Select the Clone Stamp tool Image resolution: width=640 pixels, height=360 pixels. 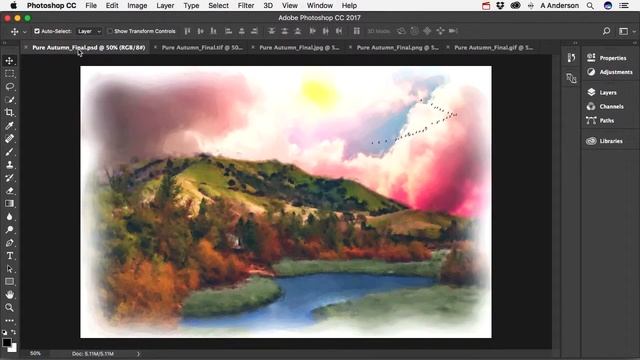9,165
